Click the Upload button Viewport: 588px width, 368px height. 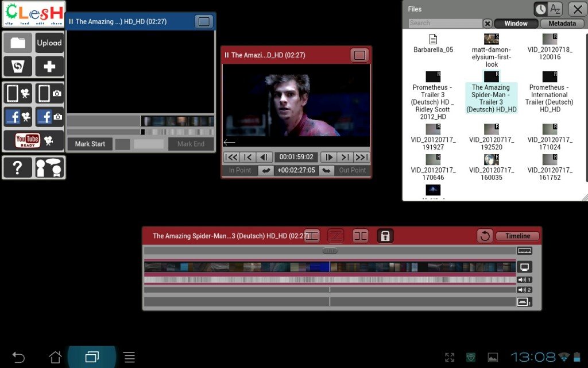click(49, 43)
